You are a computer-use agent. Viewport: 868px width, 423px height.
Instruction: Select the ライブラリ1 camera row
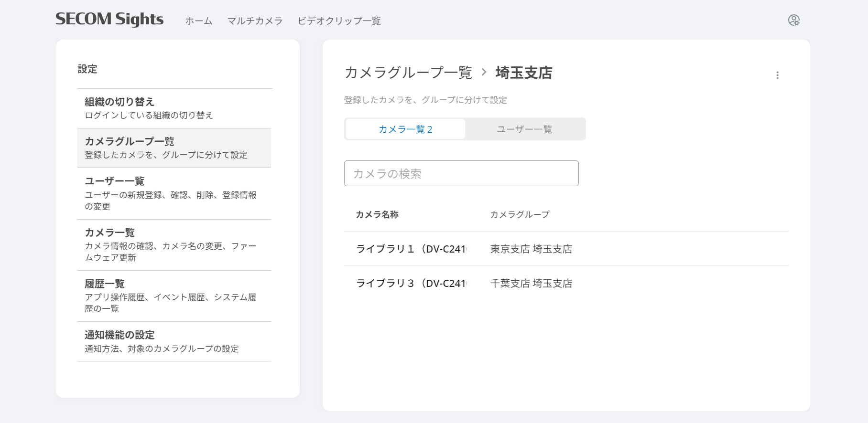click(x=566, y=249)
